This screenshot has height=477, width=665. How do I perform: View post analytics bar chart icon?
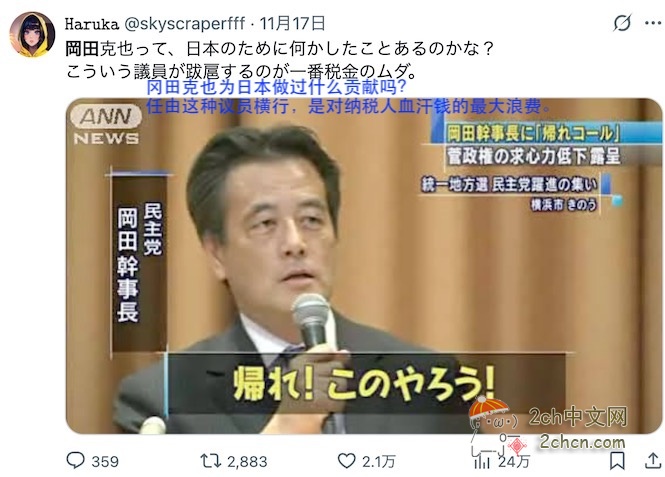[482, 461]
